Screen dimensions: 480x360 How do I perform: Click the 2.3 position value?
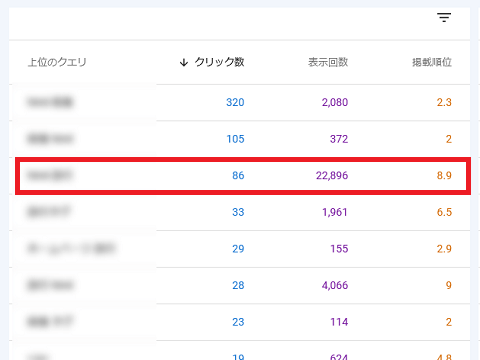point(444,102)
